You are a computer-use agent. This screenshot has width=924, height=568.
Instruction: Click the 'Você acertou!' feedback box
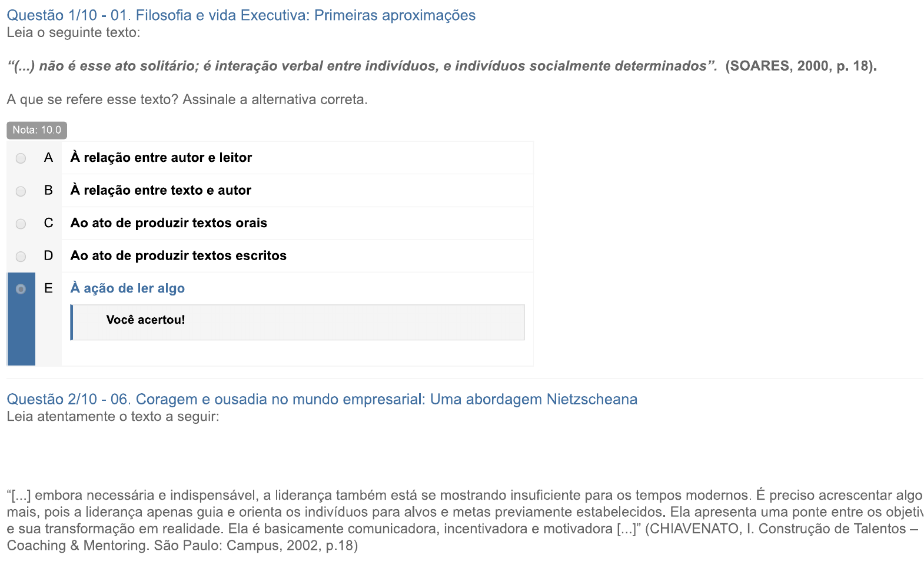click(x=297, y=322)
